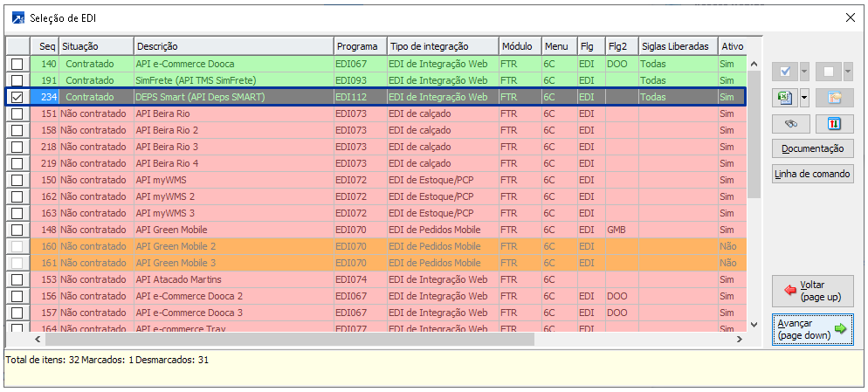Select the API myWMS row description cell
Screen dimensions: 868x392
[233, 180]
